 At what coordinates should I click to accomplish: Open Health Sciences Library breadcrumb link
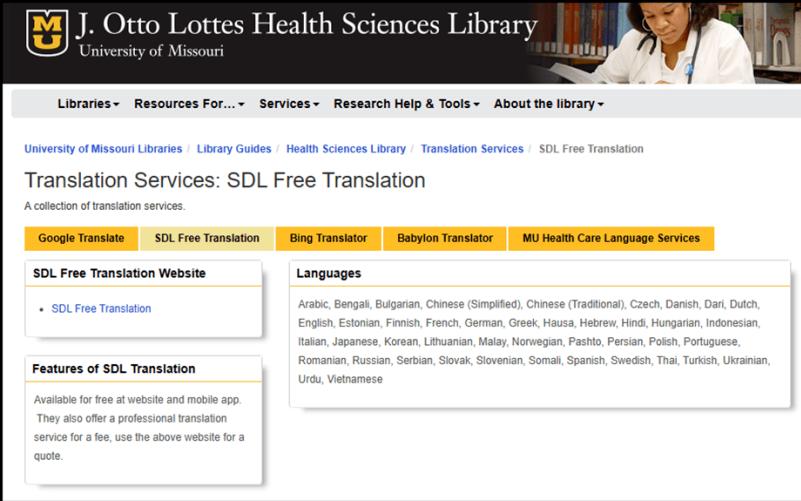[346, 149]
